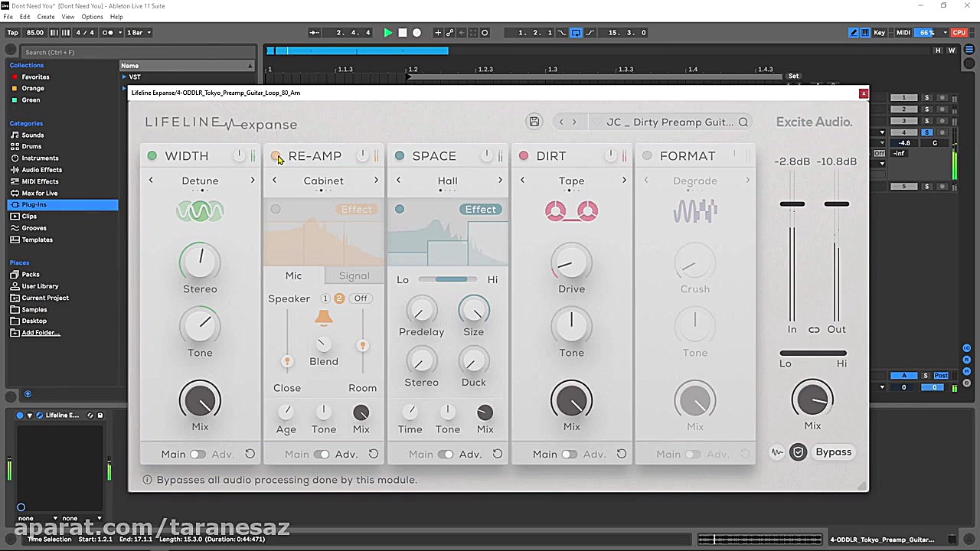Select next WIDTH mode after Detune
Screen dimensions: 980x551
(x=253, y=181)
